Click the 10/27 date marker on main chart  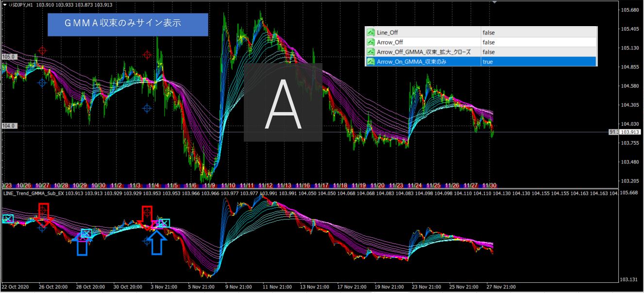pos(42,185)
